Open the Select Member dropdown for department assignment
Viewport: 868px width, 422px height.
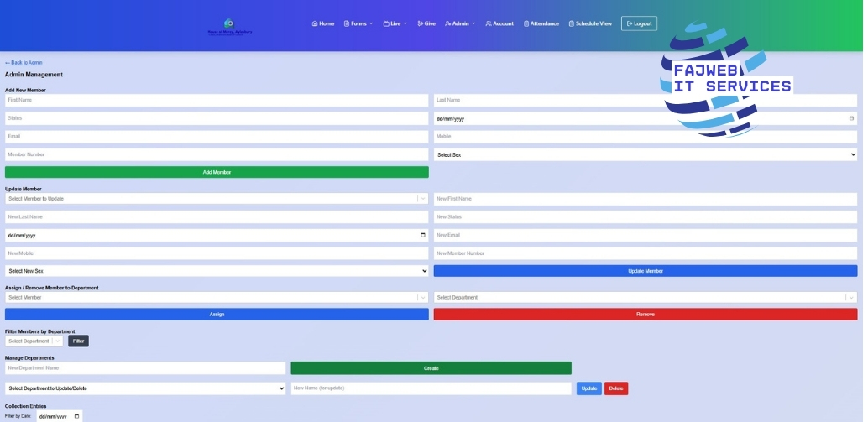217,298
